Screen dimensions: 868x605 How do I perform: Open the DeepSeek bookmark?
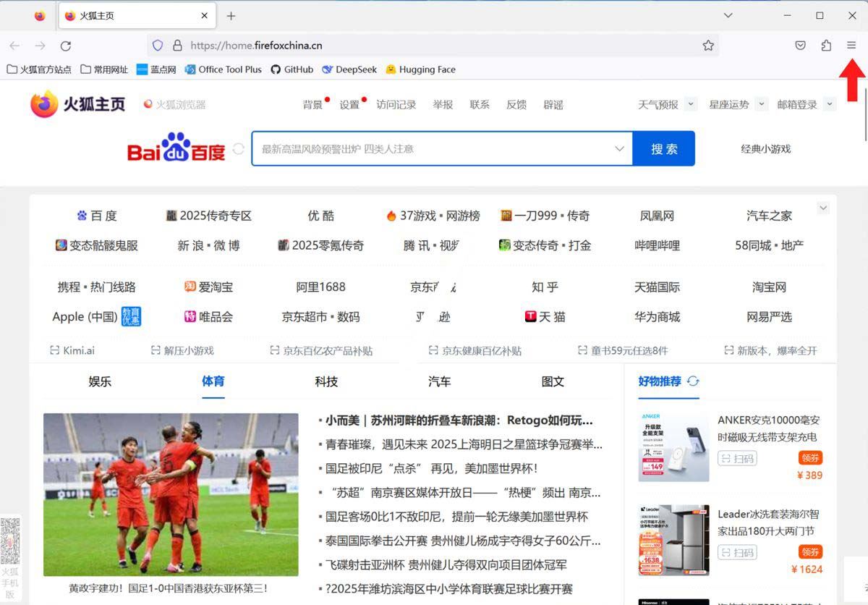click(349, 69)
